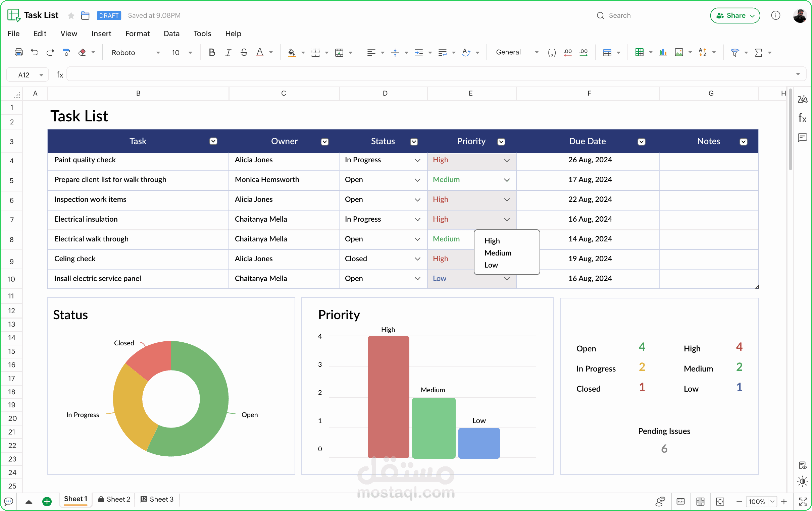Screen dimensions: 812x511
Task: Open the Format menu
Action: tap(137, 34)
